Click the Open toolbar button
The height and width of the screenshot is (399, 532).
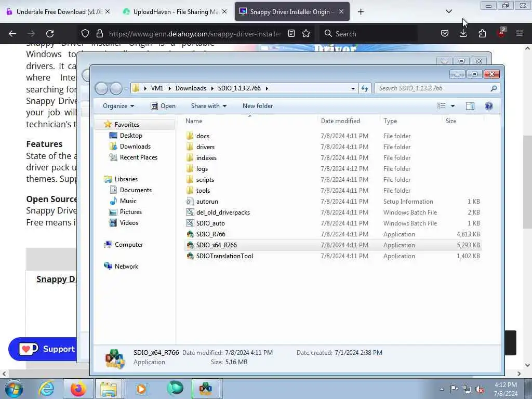tap(163, 106)
